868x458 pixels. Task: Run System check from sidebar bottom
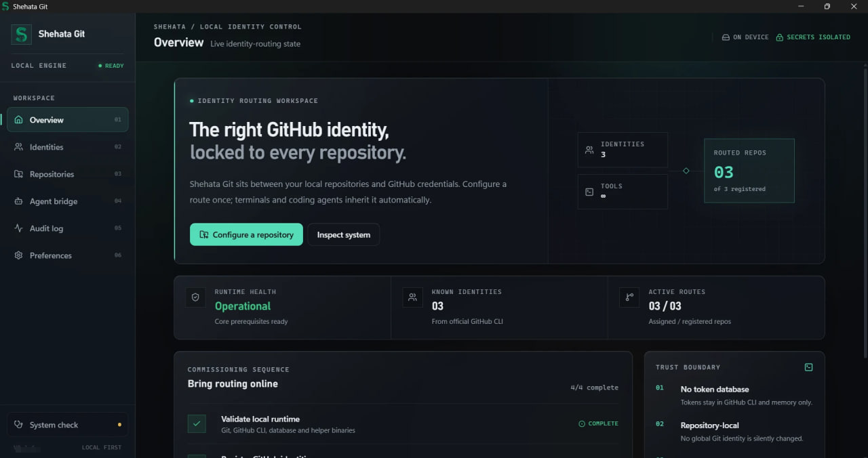click(68, 425)
